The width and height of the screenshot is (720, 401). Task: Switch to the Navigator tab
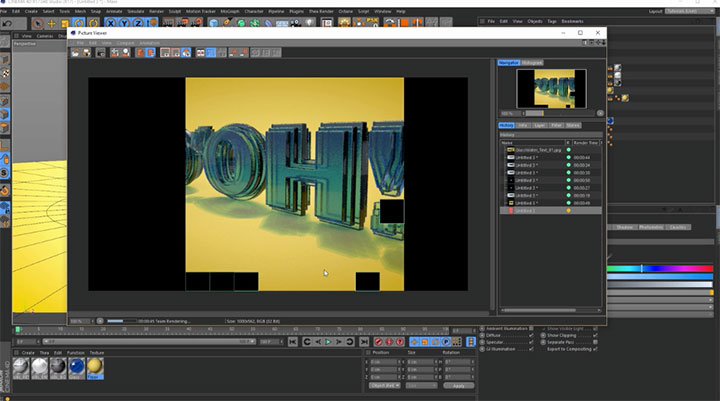pyautogui.click(x=509, y=62)
